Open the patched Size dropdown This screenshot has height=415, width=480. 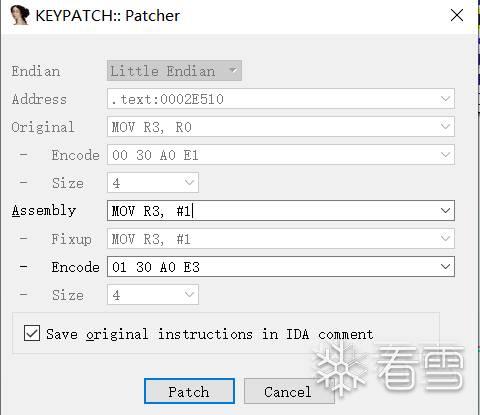click(x=153, y=295)
